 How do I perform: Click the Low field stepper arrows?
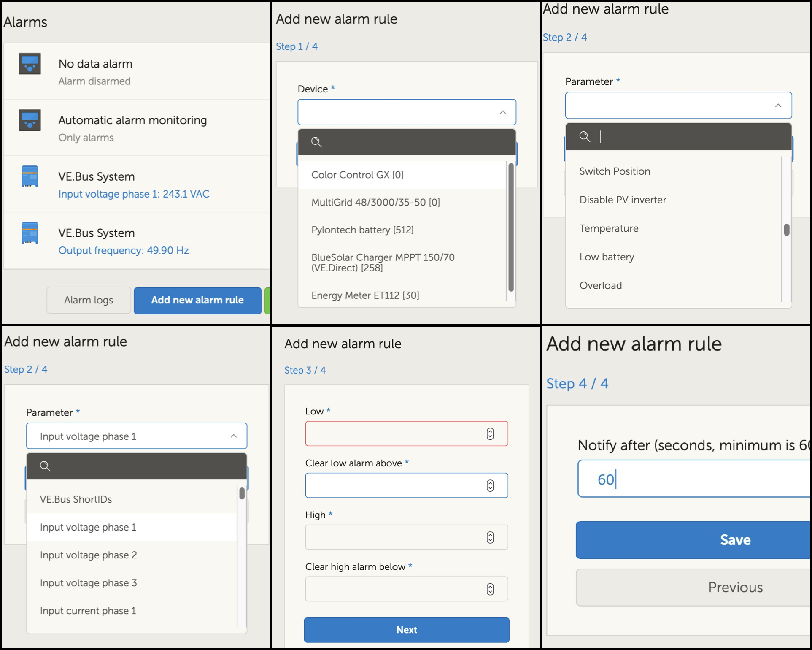(x=490, y=434)
